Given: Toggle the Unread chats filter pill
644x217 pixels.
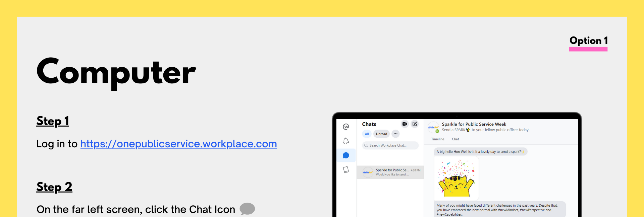Looking at the screenshot, I should click(x=381, y=134).
